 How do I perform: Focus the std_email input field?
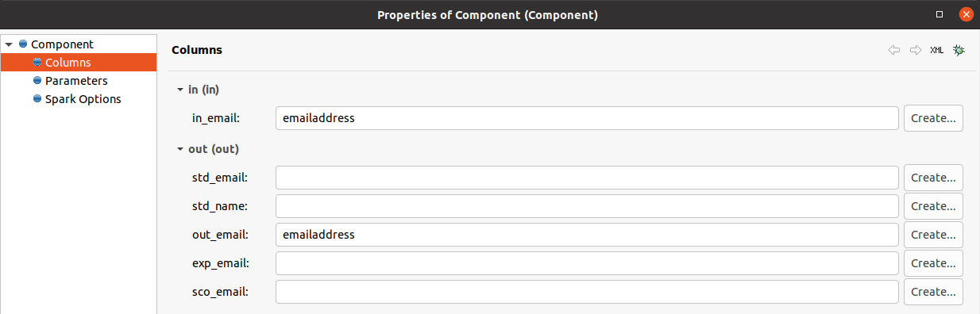point(587,178)
